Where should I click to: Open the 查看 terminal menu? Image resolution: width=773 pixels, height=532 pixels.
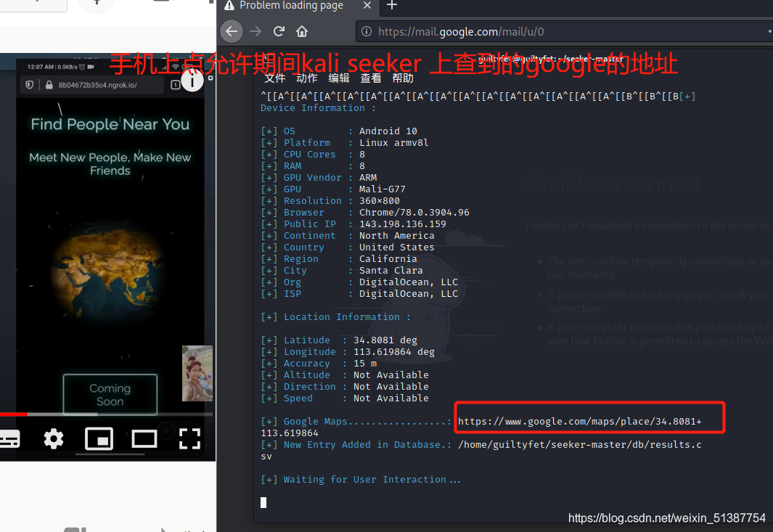(371, 78)
